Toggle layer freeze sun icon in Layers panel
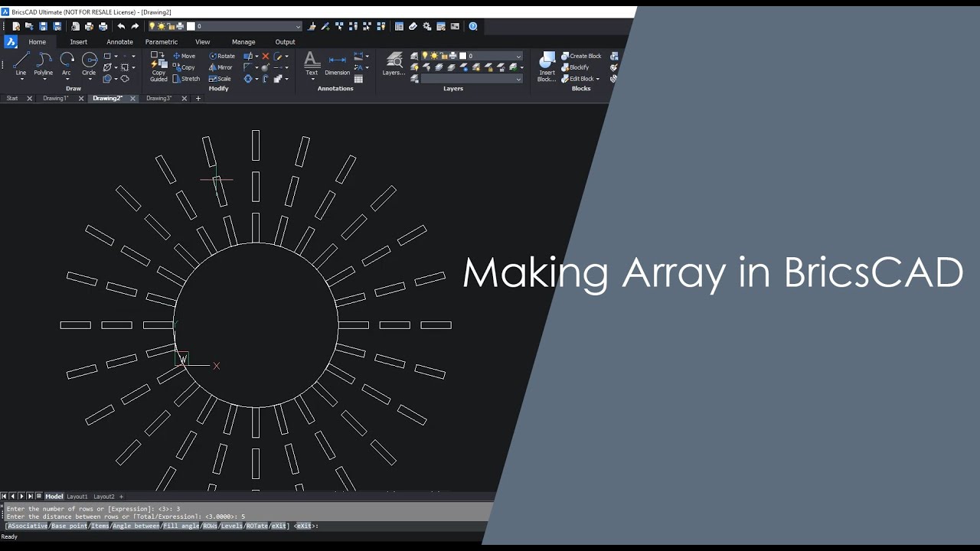980x551 pixels. coord(434,56)
